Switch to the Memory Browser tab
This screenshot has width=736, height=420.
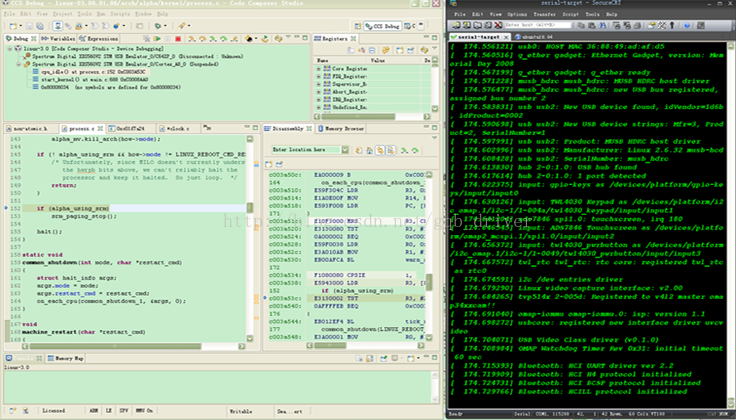pos(341,129)
